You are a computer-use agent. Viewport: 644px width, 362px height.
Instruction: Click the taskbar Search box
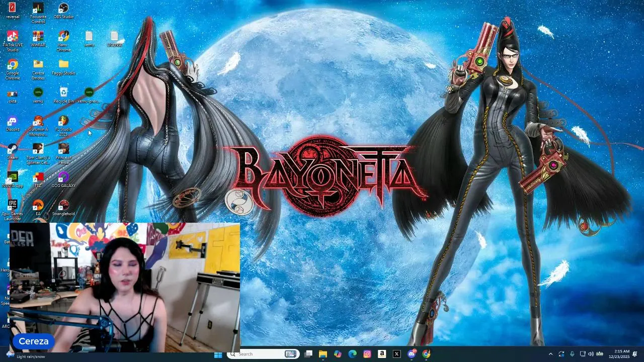coord(263,354)
